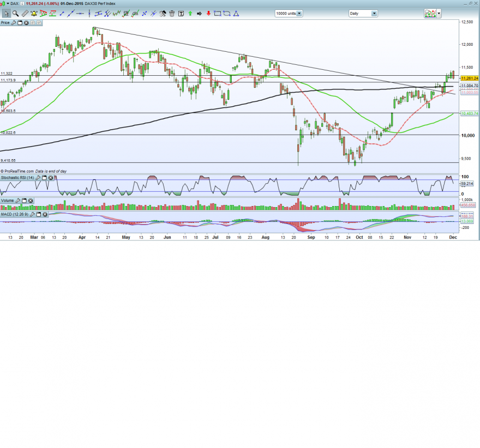480x448 pixels.
Task: Select the red-green triangle pattern tool
Action: tap(43, 14)
